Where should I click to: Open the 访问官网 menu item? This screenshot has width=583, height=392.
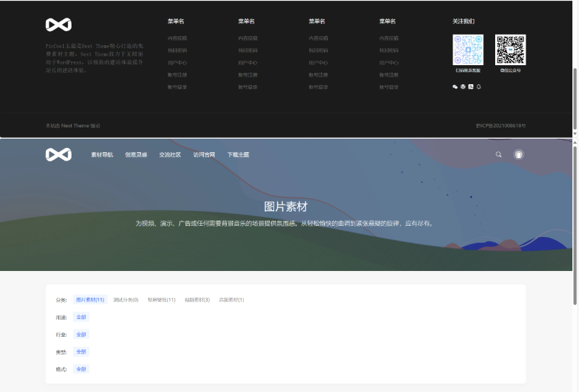click(204, 154)
